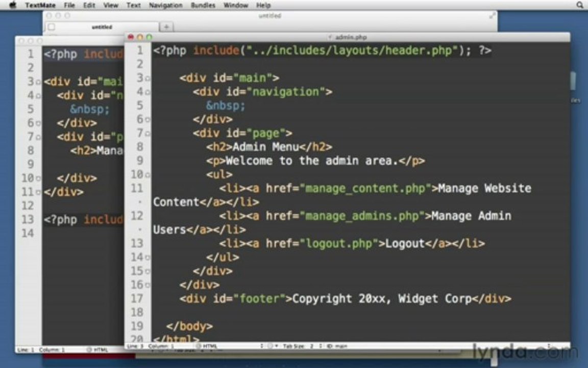This screenshot has height=368, width=588.
Task: Toggle fold marker on line 14 in admin.php
Action: coord(148,258)
